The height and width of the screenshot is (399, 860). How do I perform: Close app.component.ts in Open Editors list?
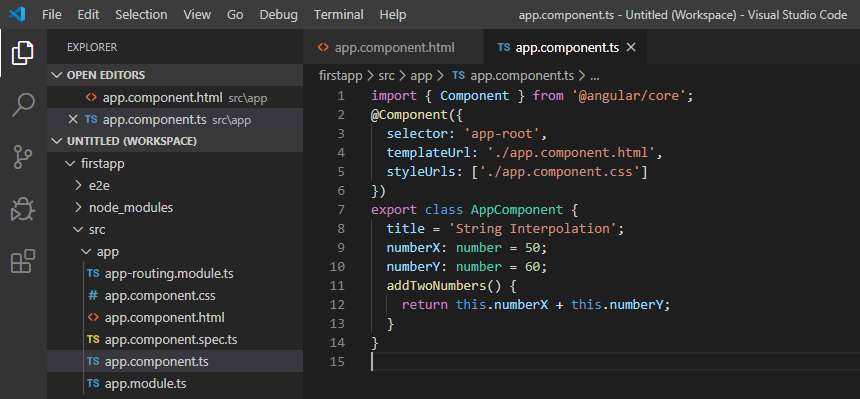[x=72, y=120]
